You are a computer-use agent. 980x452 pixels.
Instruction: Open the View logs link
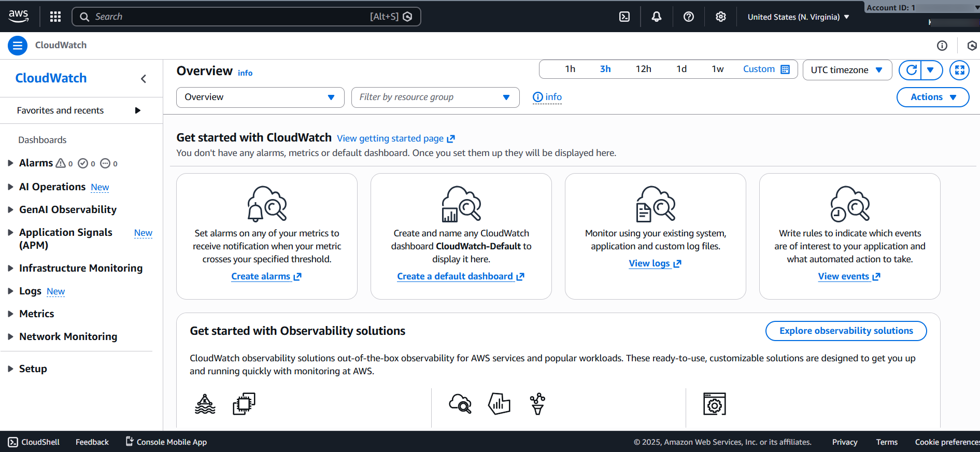(x=655, y=263)
